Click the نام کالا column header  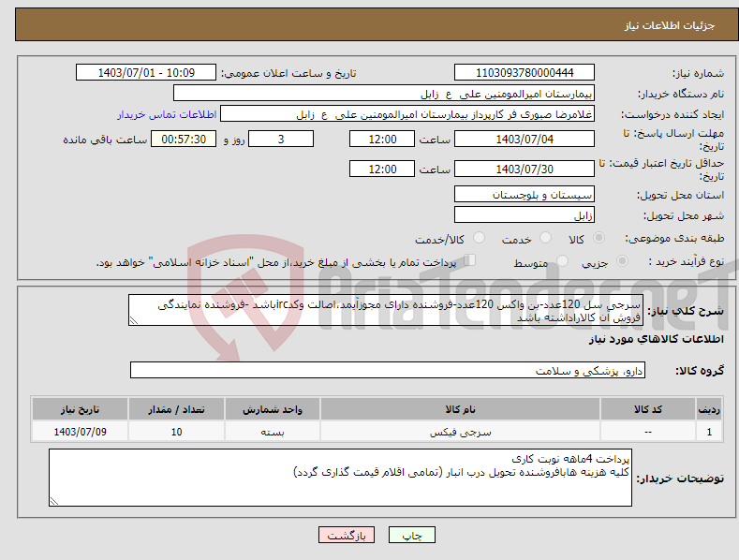tap(460, 409)
